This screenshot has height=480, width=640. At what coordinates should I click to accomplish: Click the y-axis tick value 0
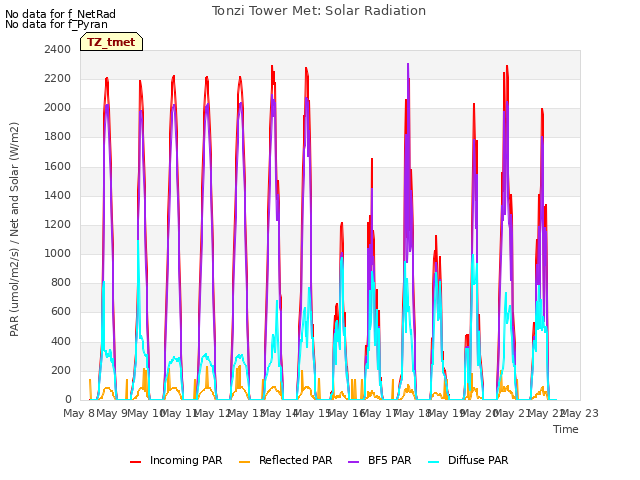(68, 400)
